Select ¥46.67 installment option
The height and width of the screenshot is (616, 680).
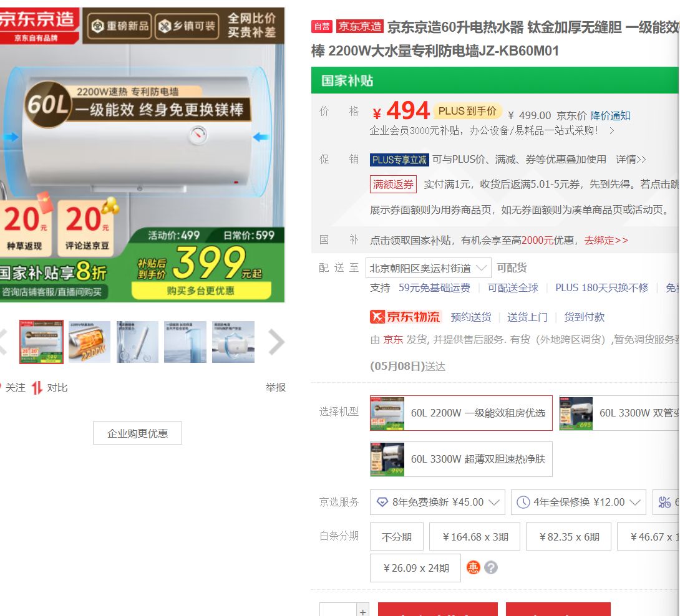coord(648,537)
